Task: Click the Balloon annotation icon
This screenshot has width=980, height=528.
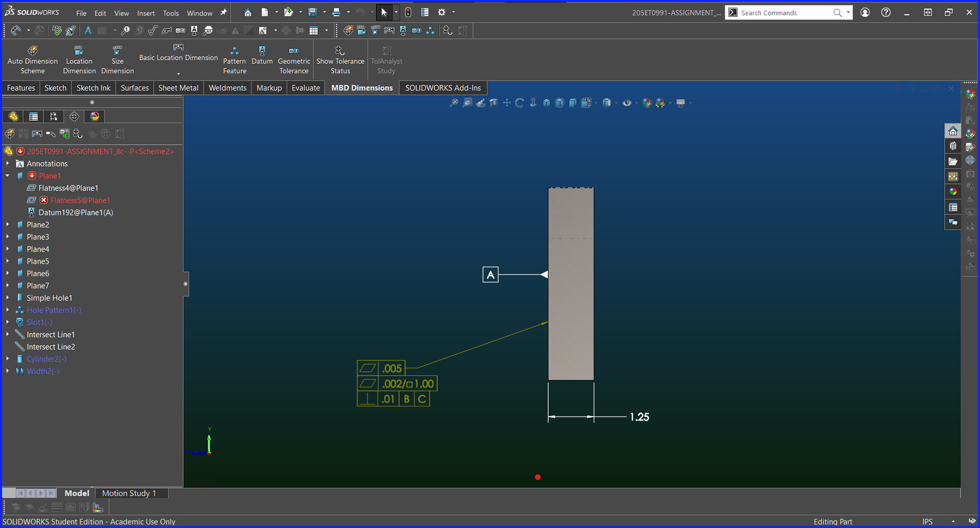Action: (125, 31)
